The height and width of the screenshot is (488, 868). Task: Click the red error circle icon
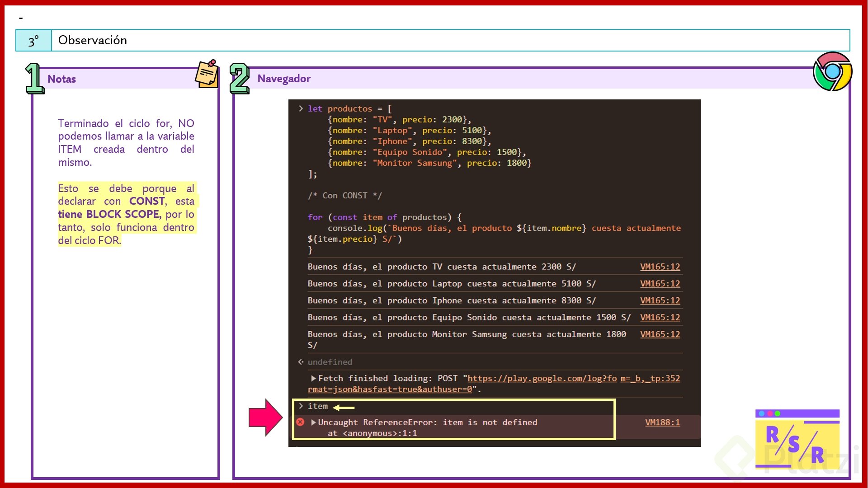pyautogui.click(x=300, y=422)
